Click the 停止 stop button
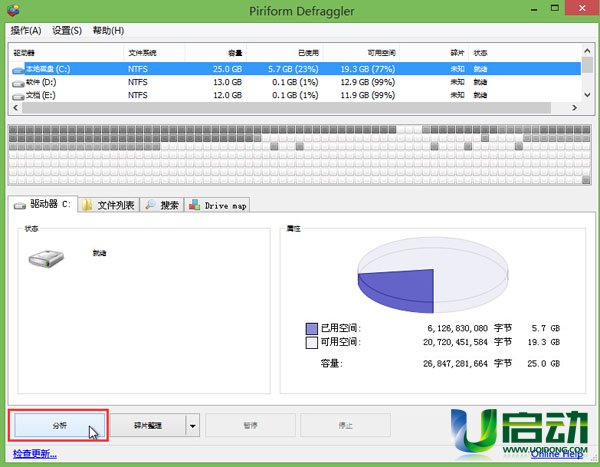Viewport: 600px width, 467px height. pos(346,425)
